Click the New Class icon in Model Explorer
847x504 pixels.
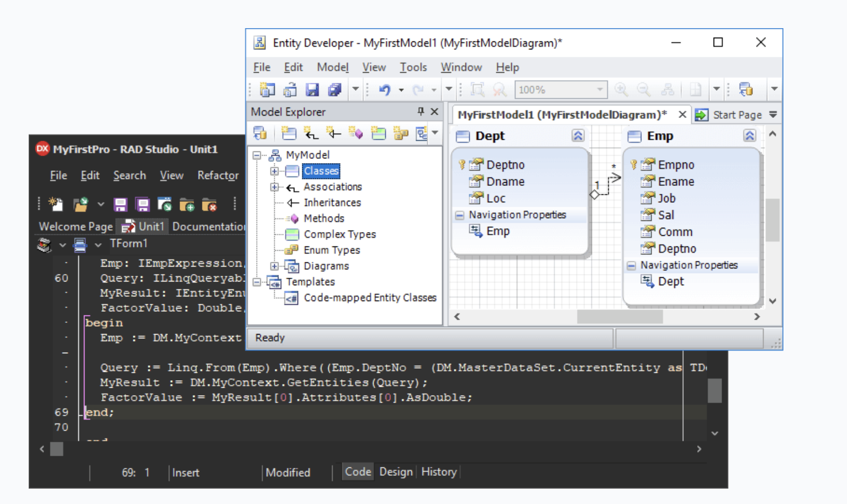(x=289, y=133)
